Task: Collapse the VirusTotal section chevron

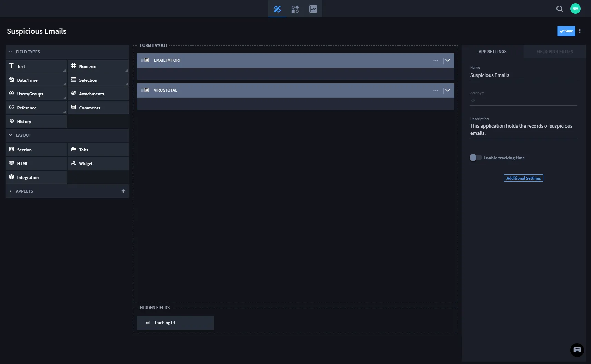Action: pyautogui.click(x=447, y=90)
